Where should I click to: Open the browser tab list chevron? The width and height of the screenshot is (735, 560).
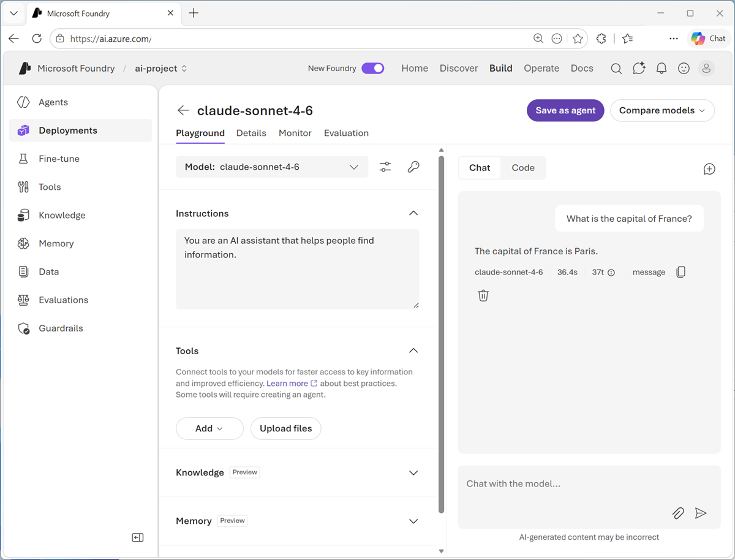13,13
